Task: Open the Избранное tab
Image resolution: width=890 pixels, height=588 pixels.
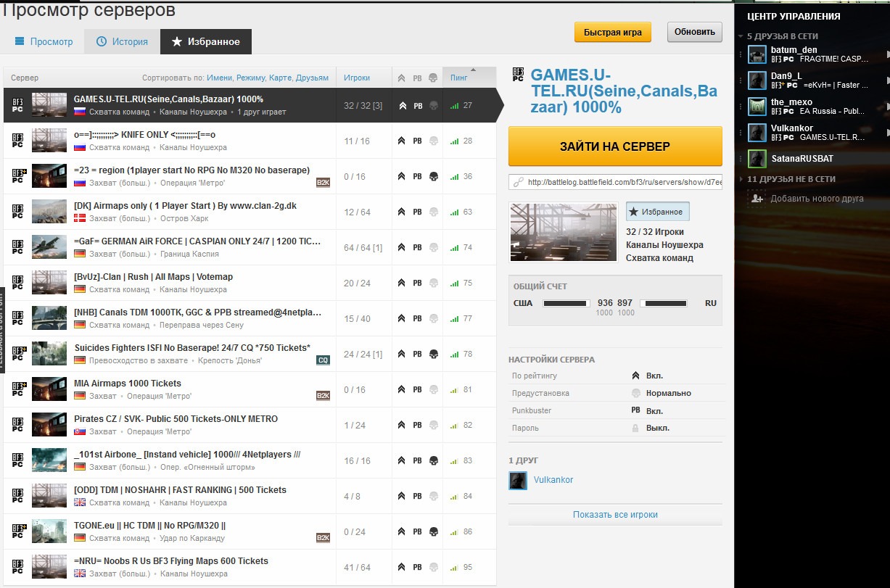Action: tap(205, 41)
